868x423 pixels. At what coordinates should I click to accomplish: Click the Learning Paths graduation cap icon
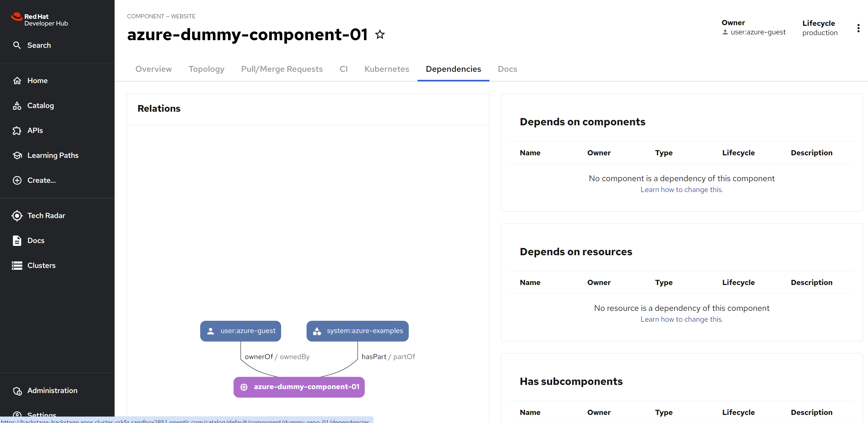click(17, 156)
